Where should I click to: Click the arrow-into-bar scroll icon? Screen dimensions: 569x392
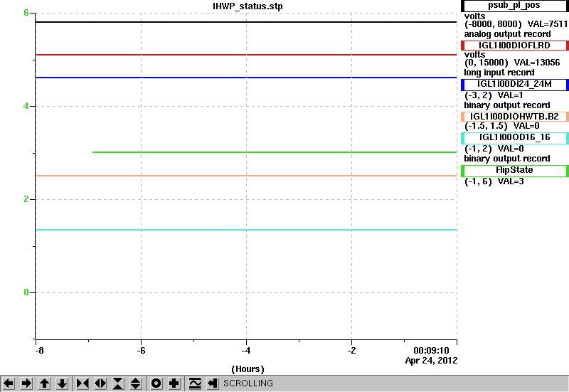pos(213,383)
